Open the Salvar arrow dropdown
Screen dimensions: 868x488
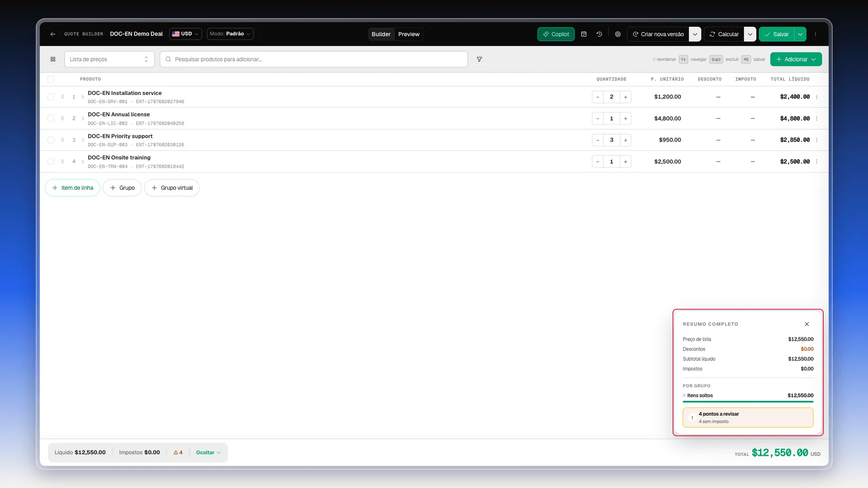point(800,34)
